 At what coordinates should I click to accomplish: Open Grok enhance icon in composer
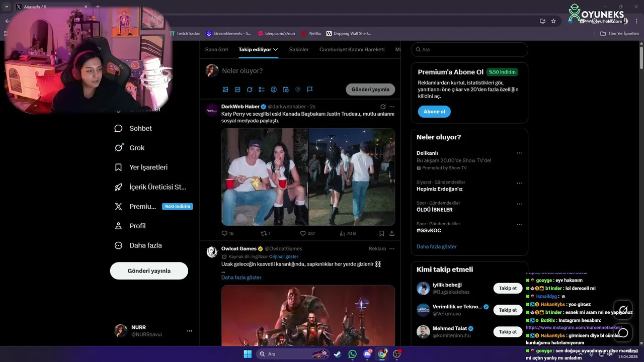[x=250, y=89]
